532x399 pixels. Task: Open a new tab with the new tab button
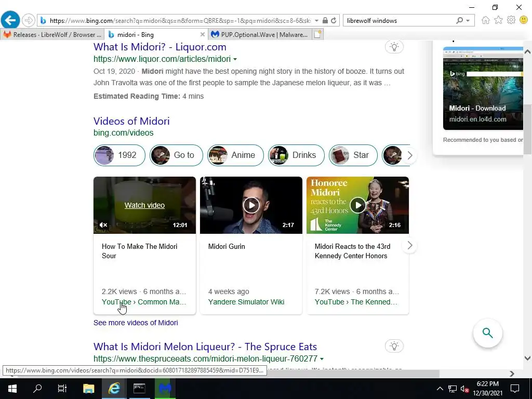tap(317, 34)
